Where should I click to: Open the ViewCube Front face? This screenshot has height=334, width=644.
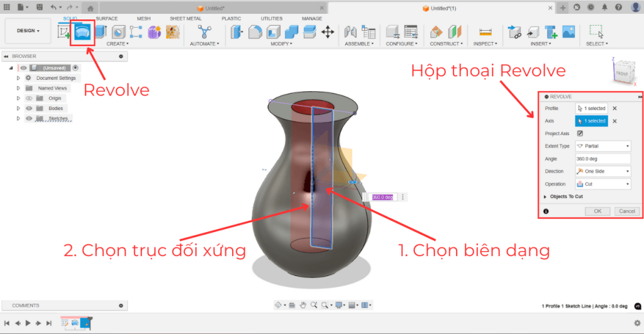click(621, 73)
